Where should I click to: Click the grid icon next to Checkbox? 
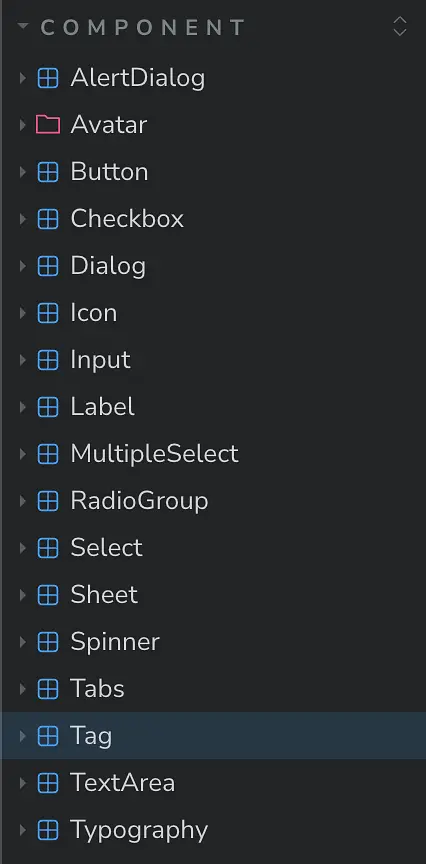pos(48,219)
